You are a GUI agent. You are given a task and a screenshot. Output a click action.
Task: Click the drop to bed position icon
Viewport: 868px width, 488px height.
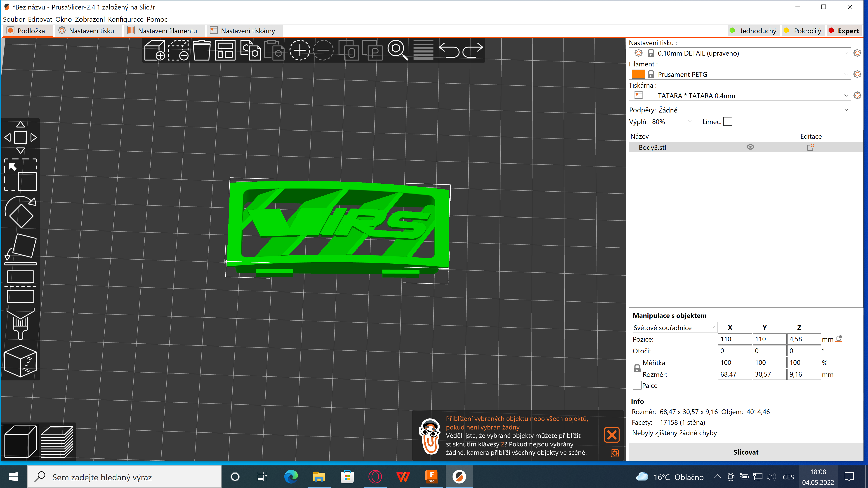[x=839, y=339]
